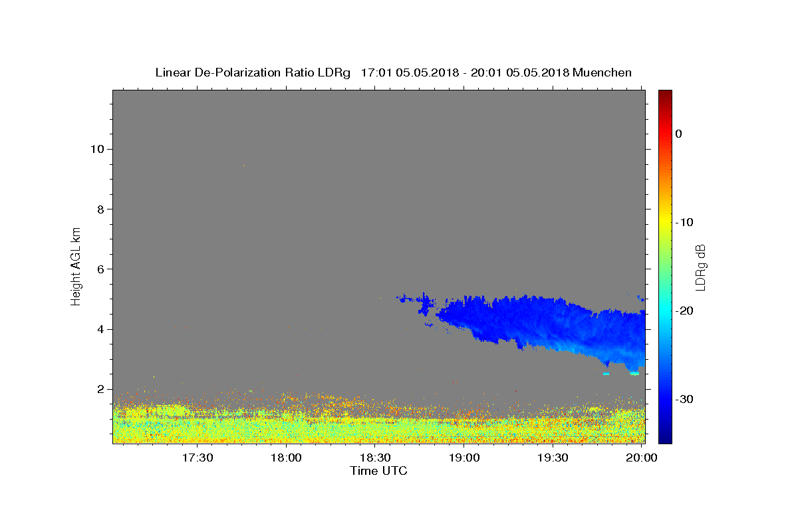Click the cyan spot below cloud base near 20:00
The width and height of the screenshot is (798, 532).
[634, 374]
